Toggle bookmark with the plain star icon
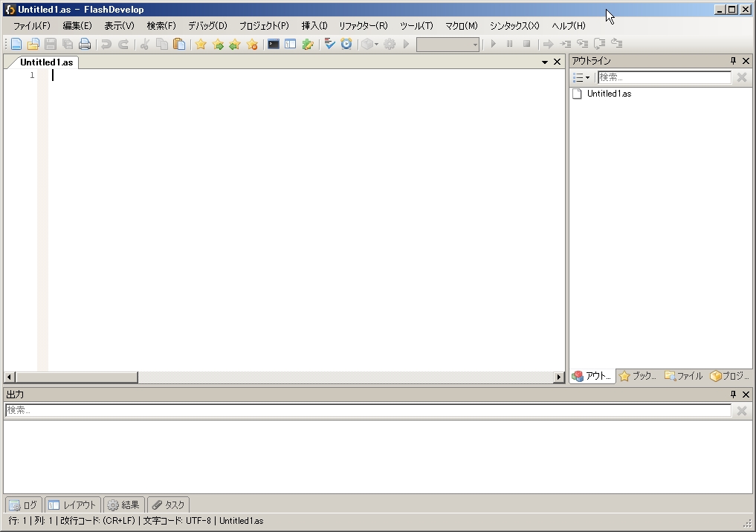The image size is (756, 532). pos(201,45)
